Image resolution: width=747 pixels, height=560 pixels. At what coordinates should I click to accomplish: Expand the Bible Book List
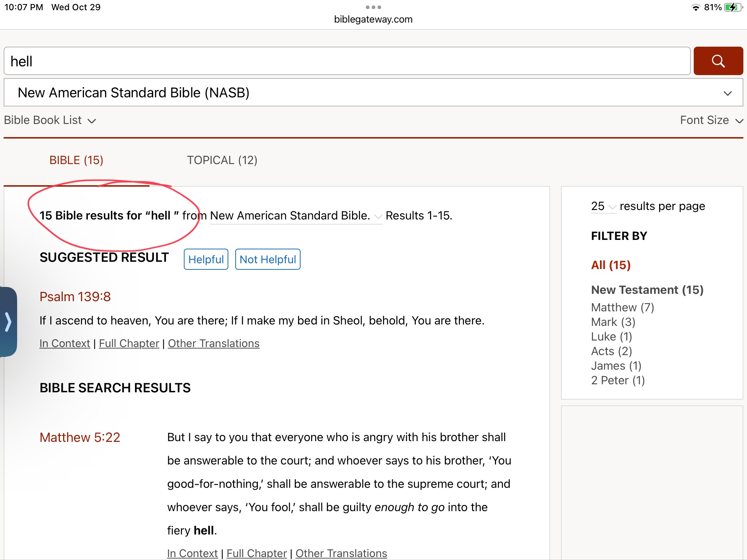50,120
